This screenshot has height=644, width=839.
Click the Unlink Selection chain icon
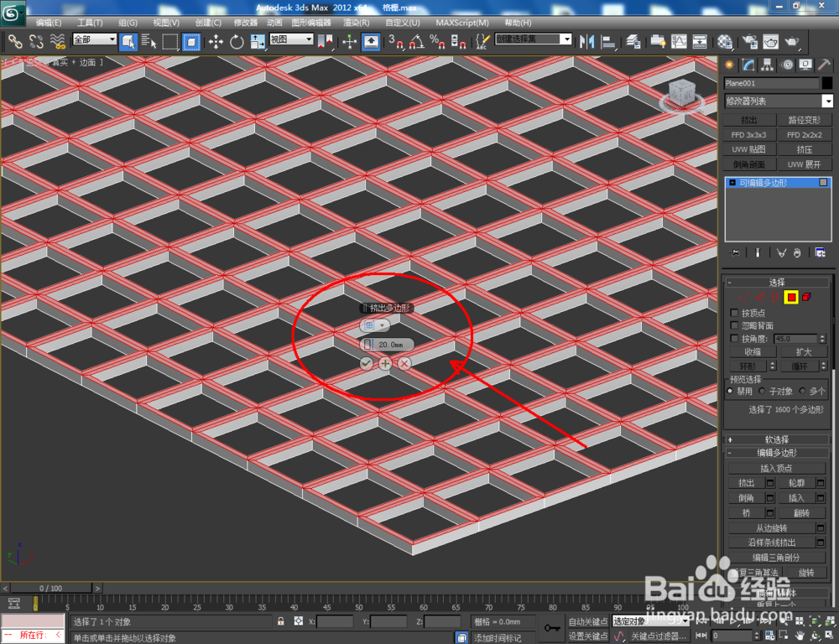36,41
